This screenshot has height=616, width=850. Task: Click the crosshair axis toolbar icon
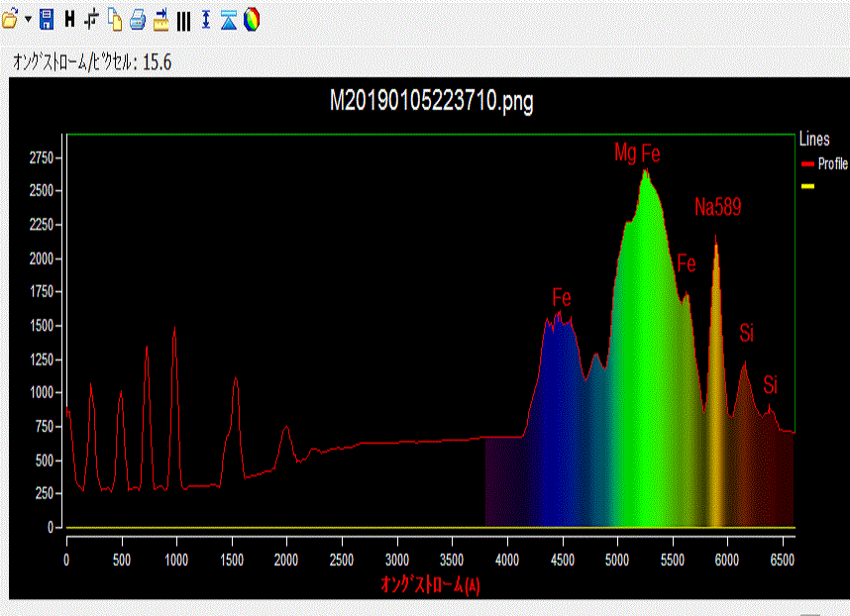92,19
